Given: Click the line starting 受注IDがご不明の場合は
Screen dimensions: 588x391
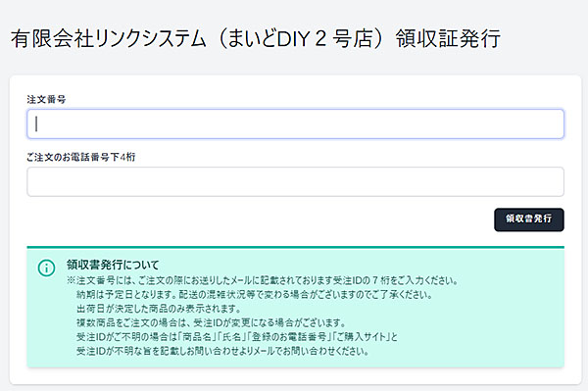Looking at the screenshot, I should (x=237, y=337).
